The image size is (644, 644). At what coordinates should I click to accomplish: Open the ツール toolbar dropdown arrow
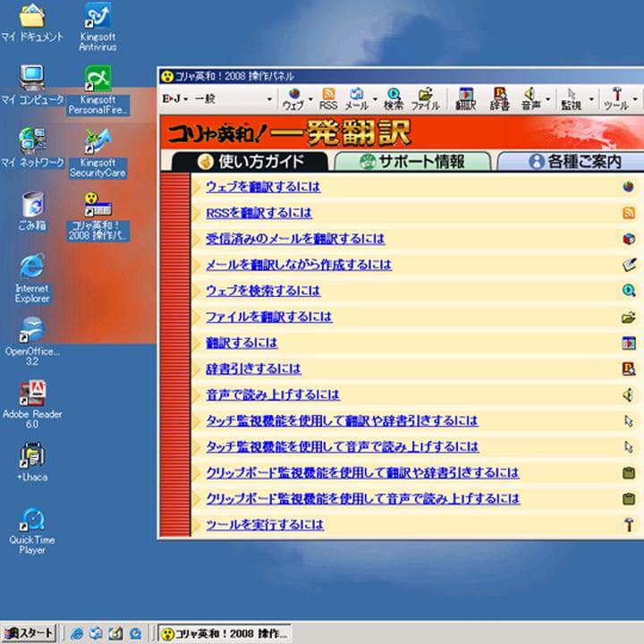635,99
